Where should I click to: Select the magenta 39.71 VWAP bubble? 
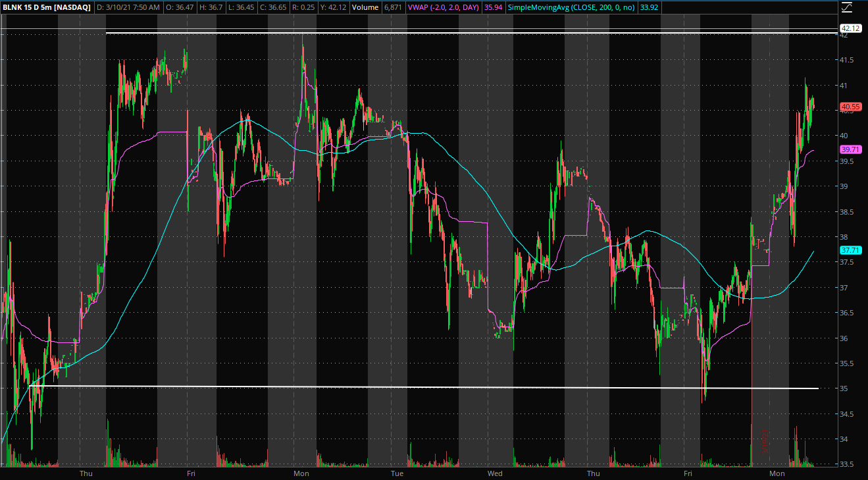coord(851,149)
